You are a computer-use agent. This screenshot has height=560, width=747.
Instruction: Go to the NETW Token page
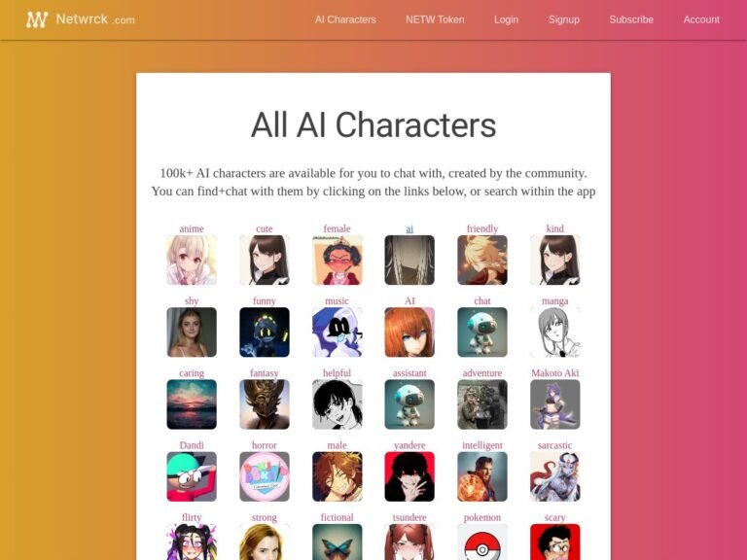coord(435,19)
